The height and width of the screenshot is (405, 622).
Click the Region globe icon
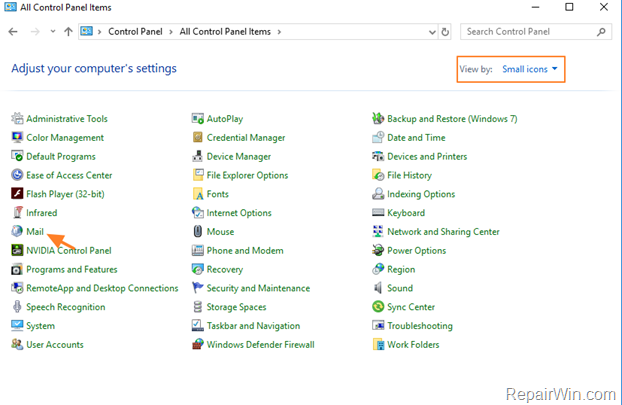378,269
